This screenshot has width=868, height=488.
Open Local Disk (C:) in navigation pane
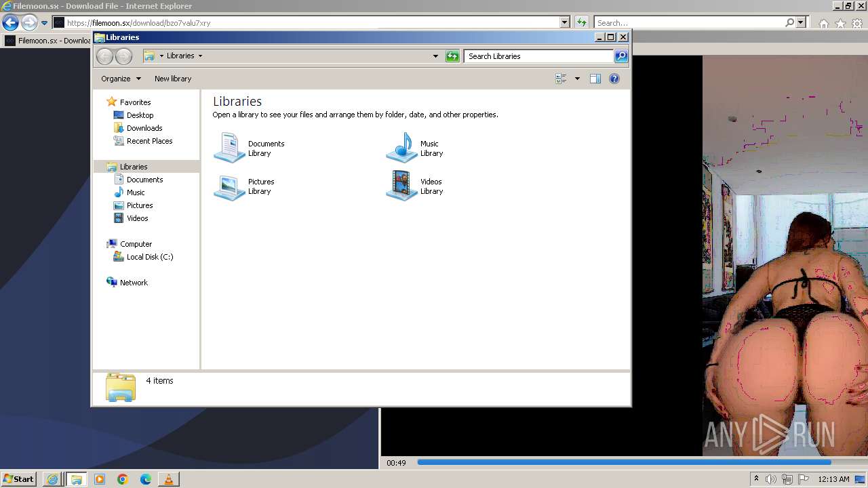[x=149, y=257]
